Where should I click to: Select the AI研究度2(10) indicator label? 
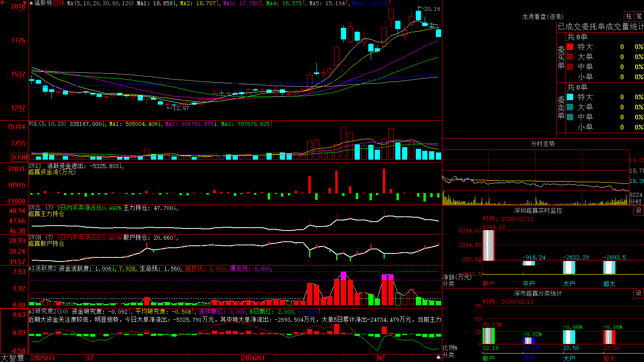pyautogui.click(x=48, y=311)
